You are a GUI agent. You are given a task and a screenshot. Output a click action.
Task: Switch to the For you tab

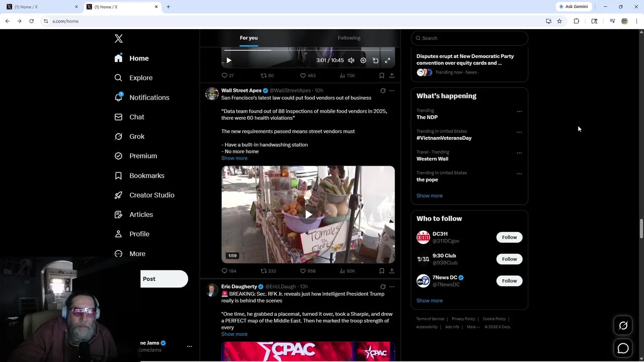click(x=249, y=38)
